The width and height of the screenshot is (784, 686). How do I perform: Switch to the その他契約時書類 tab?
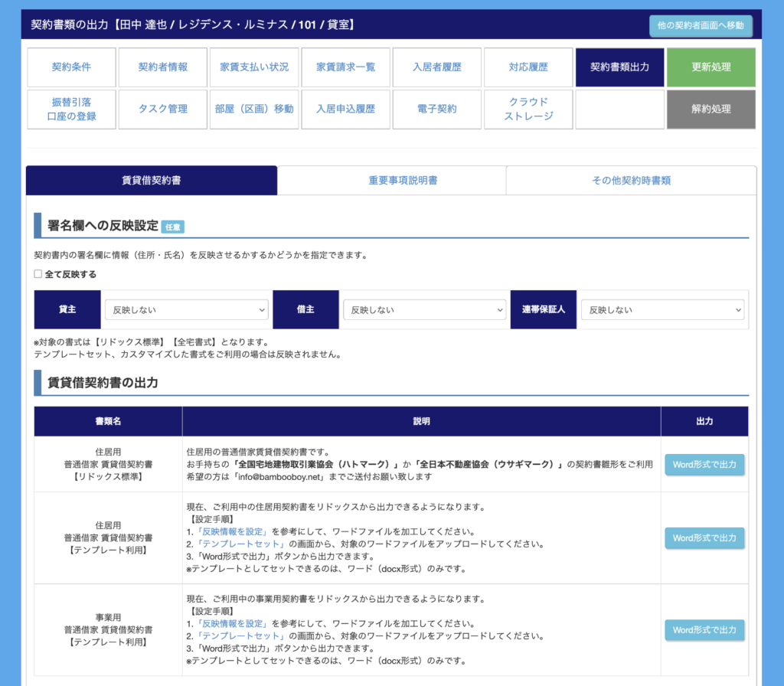click(x=631, y=181)
